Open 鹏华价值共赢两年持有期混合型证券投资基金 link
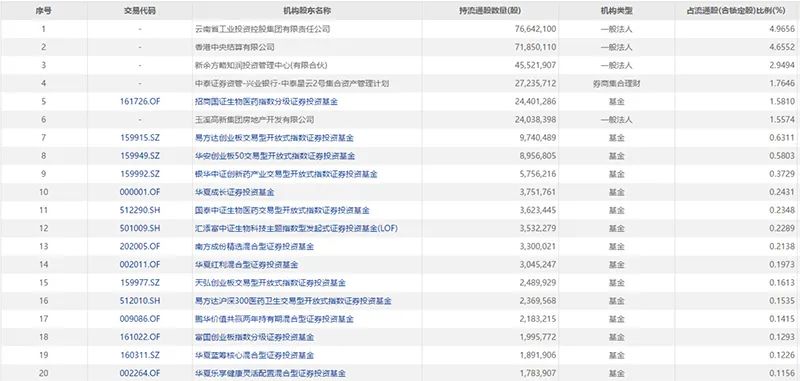Image resolution: width=800 pixels, height=381 pixels. coord(274,319)
